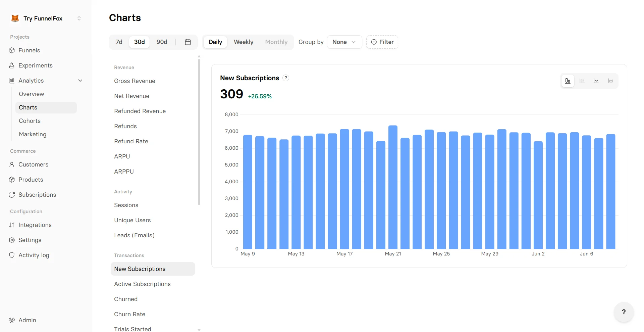This screenshot has width=644, height=332.
Task: Select Active Subscriptions chart
Action: [153, 284]
